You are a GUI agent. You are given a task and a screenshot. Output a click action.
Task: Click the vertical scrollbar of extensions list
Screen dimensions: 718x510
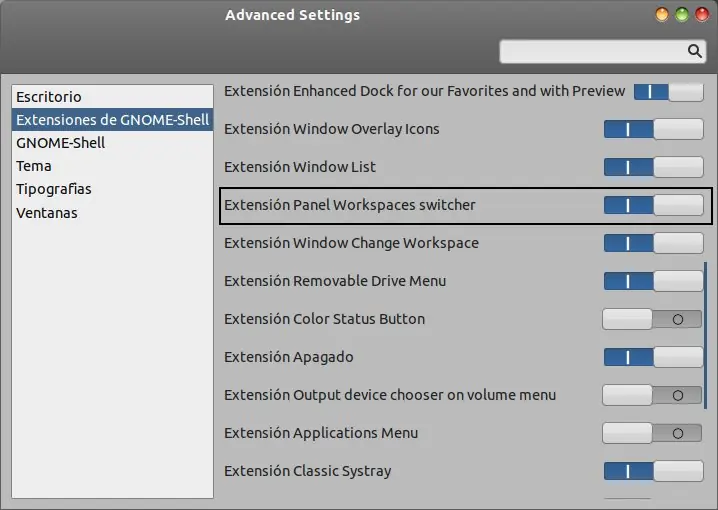click(706, 335)
